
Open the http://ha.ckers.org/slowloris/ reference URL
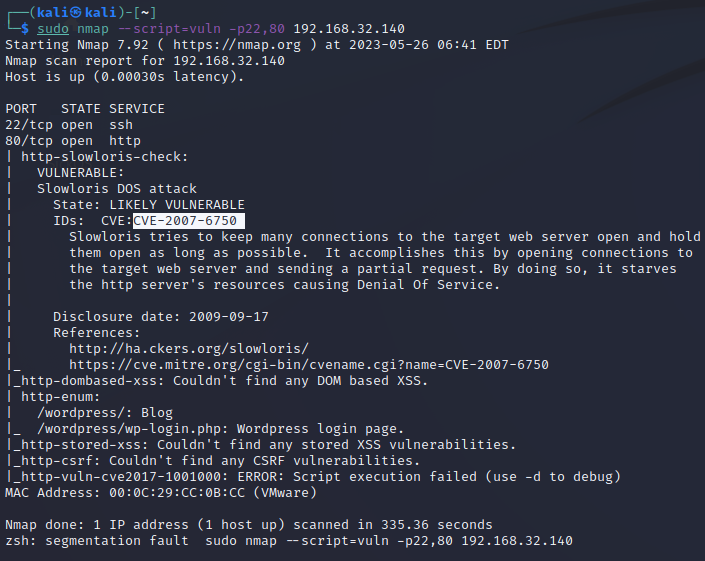coord(189,348)
